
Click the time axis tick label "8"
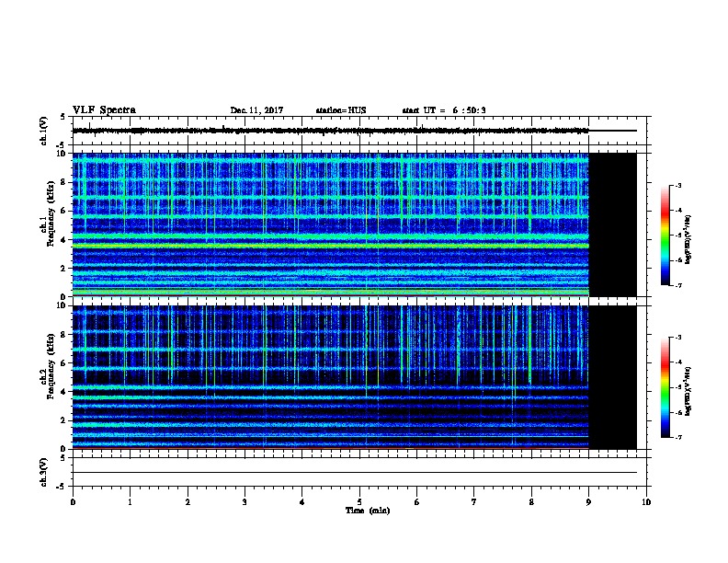531,502
